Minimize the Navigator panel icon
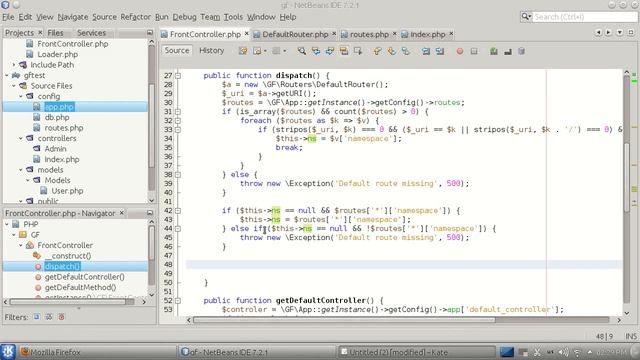The image size is (640, 360). point(150,213)
